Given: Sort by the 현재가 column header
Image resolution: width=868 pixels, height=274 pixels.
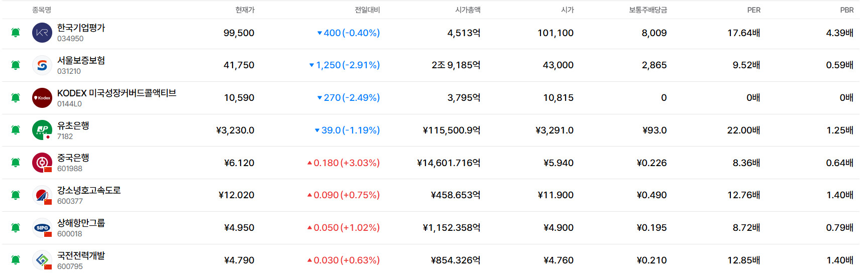Looking at the screenshot, I should pos(245,10).
